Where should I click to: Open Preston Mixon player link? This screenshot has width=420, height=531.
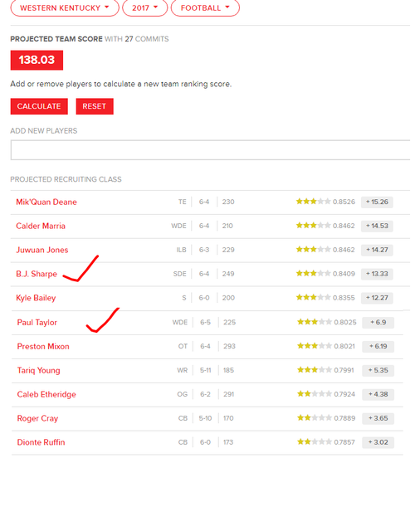pyautogui.click(x=43, y=347)
